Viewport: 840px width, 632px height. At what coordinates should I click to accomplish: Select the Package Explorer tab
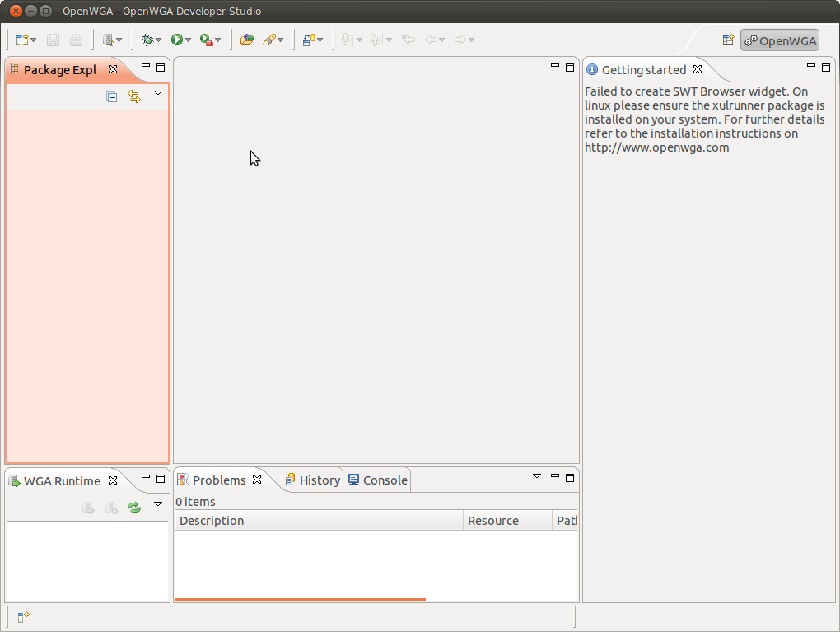[60, 70]
